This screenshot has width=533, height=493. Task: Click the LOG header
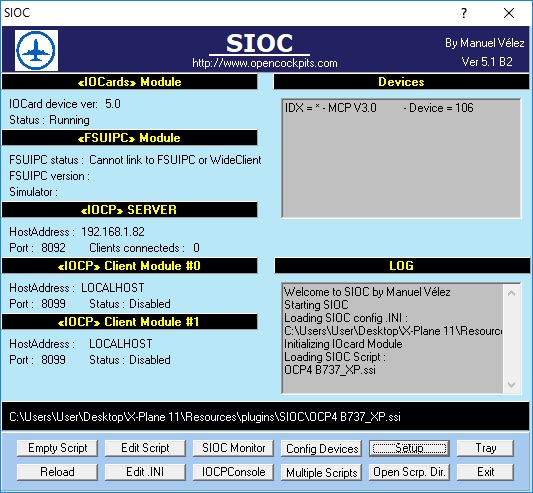coord(402,266)
